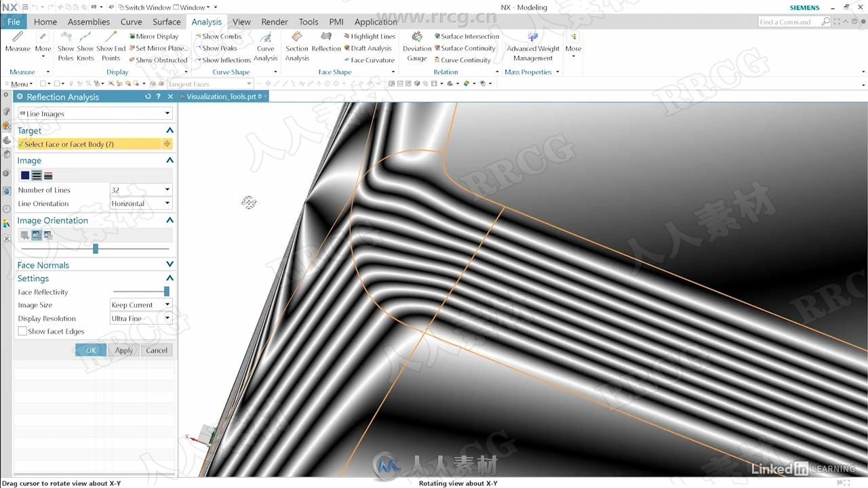Click the Curve Continuity command
868x488 pixels.
(462, 60)
